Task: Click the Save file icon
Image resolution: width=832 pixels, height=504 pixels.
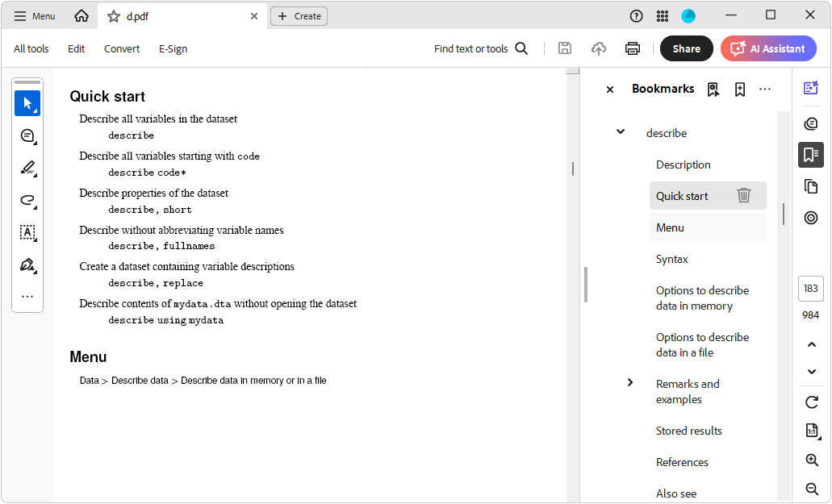Action: click(x=565, y=48)
